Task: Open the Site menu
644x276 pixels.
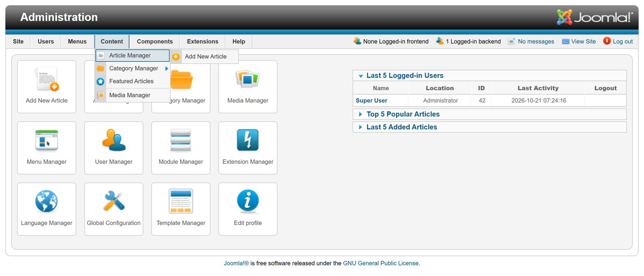Action: [18, 41]
